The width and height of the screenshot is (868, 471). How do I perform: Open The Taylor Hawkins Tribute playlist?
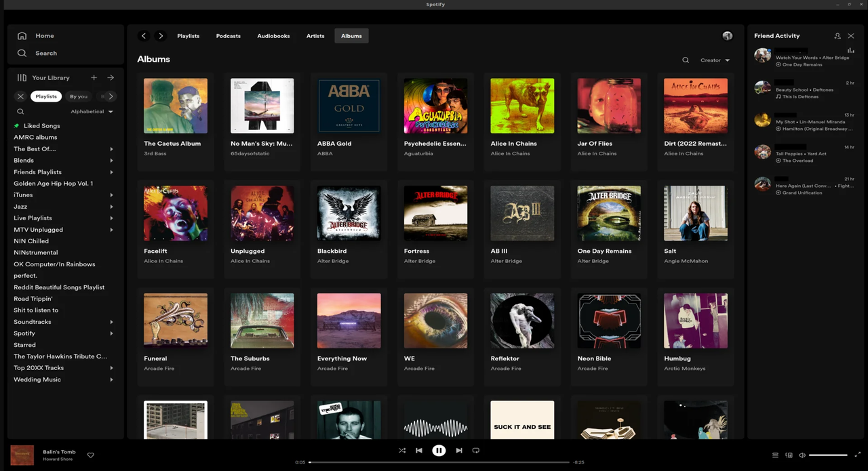60,356
